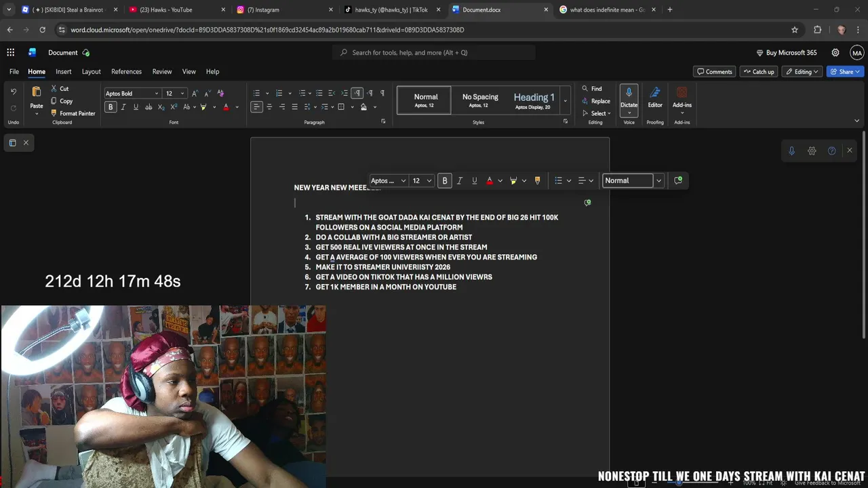This screenshot has width=868, height=488.
Task: Open the Comments pane button
Action: pyautogui.click(x=714, y=71)
